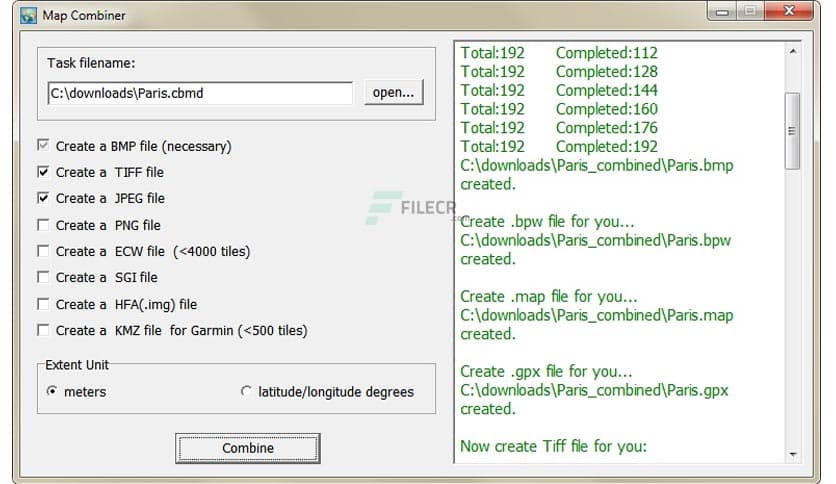Select latitude/longitude degrees extent unit
This screenshot has width=836, height=484.
coord(246,391)
